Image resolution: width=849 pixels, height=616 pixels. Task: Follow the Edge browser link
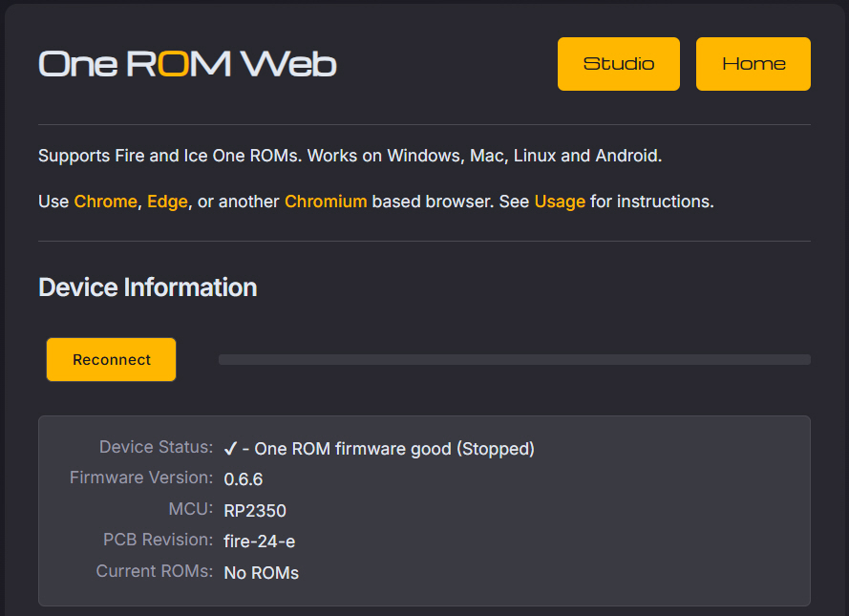167,202
